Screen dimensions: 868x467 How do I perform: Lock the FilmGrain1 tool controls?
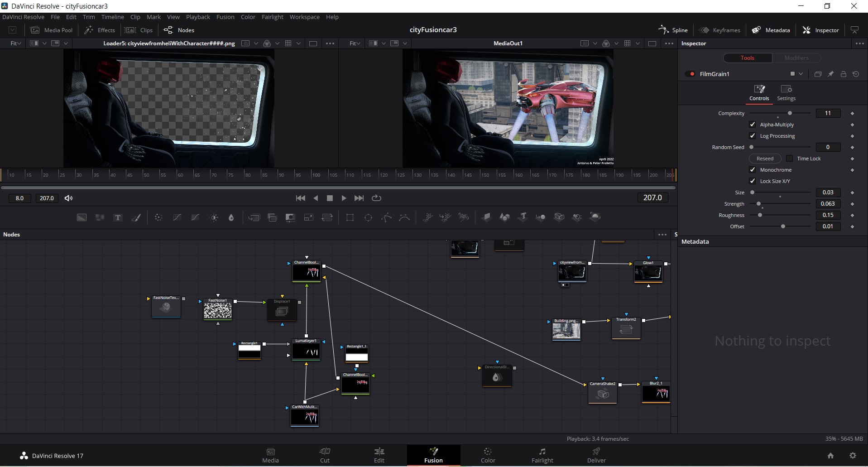point(843,74)
